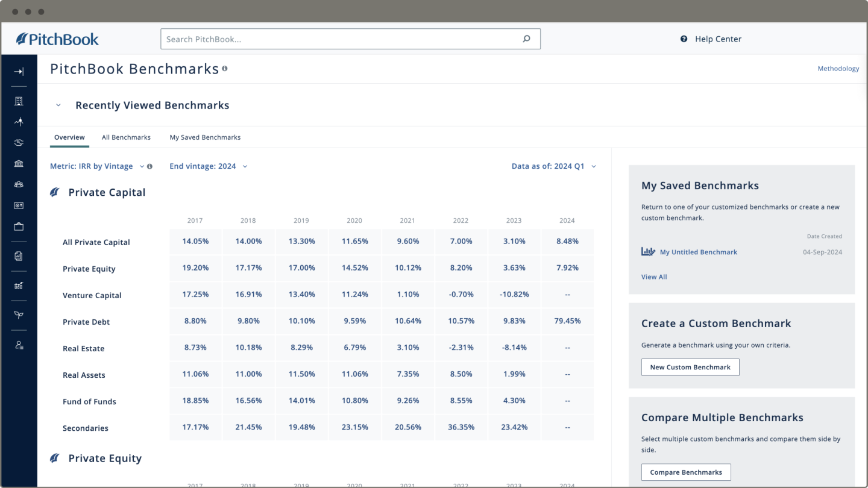The width and height of the screenshot is (868, 488).
Task: Open the deals chart-arrow icon in sidebar
Action: click(x=19, y=122)
